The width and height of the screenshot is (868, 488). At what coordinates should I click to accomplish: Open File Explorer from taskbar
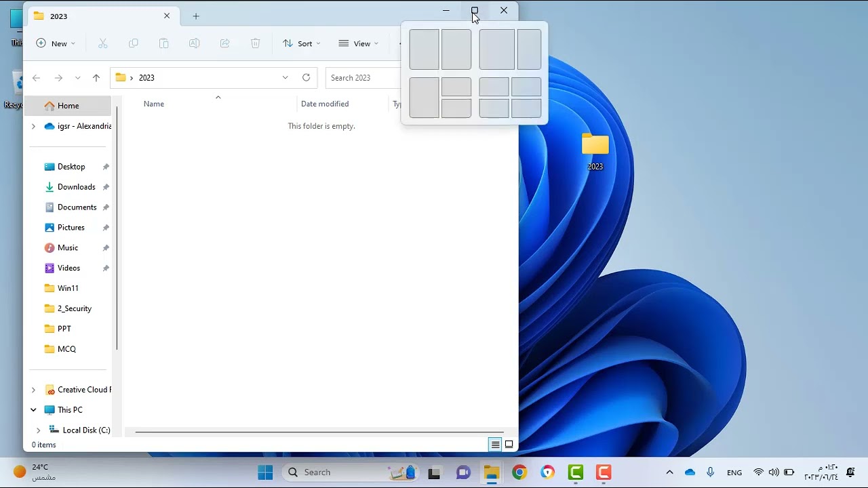492,472
